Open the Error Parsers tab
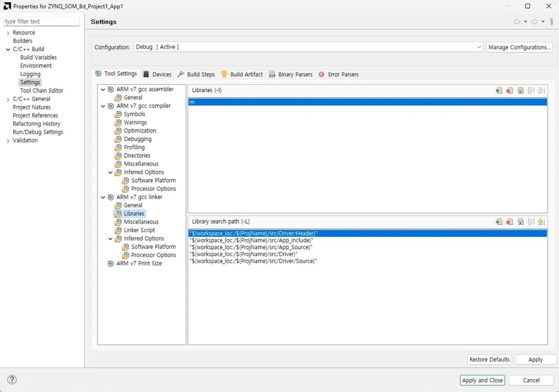The height and width of the screenshot is (392, 559). coord(338,75)
